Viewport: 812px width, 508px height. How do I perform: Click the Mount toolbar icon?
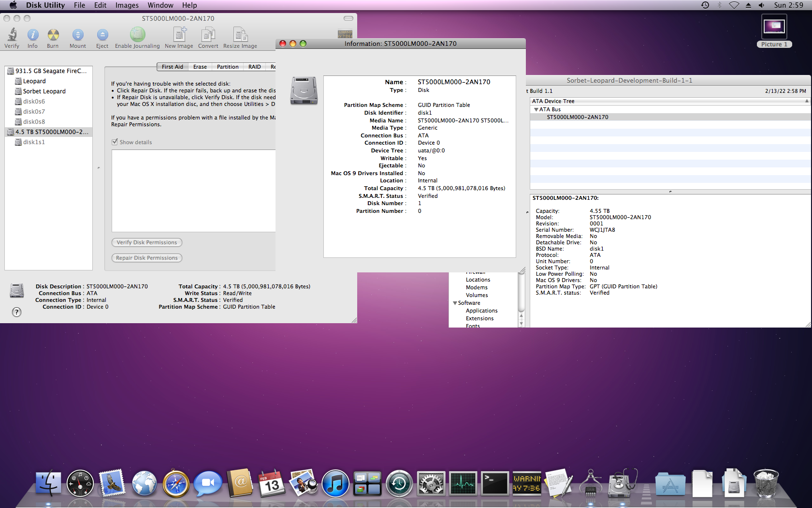(x=78, y=35)
